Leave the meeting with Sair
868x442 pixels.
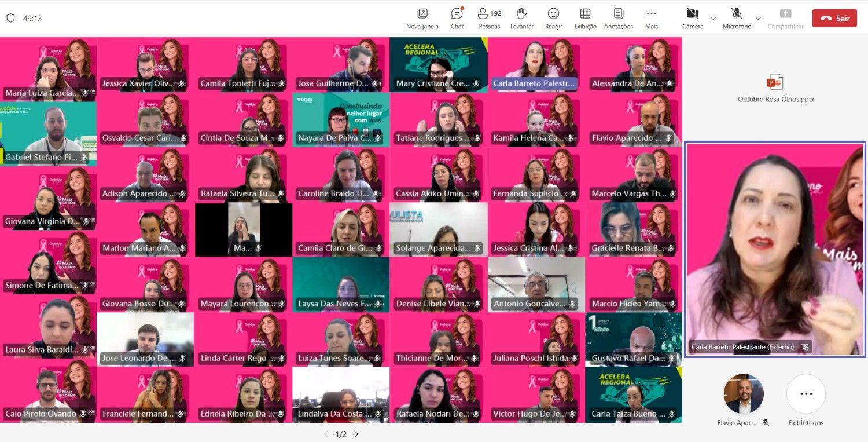coord(834,18)
